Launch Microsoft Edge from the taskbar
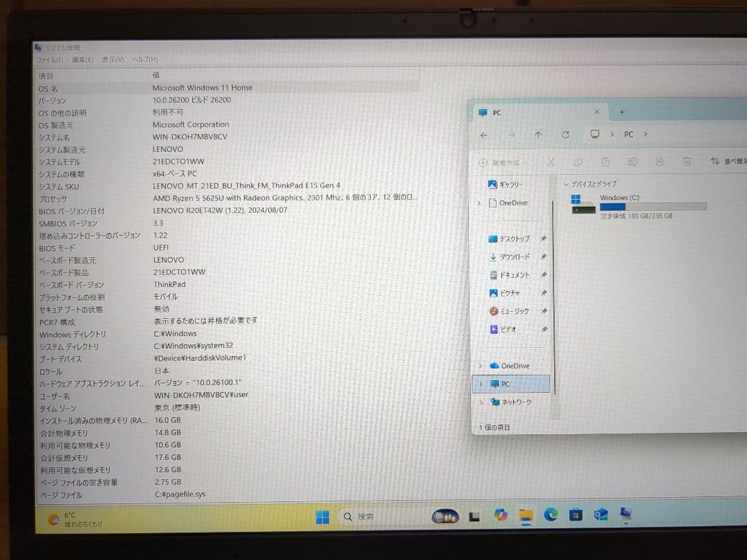Viewport: 747px width, 560px height. pyautogui.click(x=551, y=515)
